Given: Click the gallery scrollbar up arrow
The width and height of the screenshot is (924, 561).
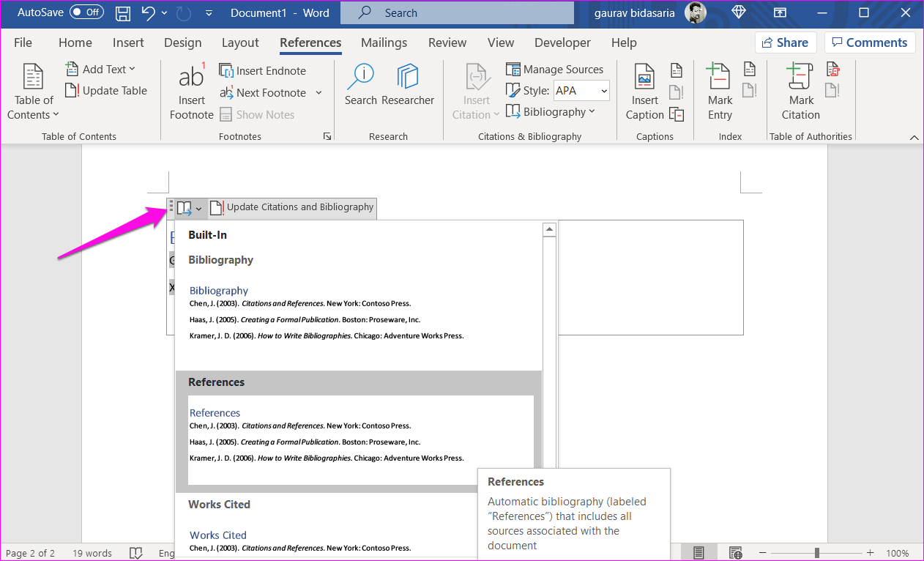Looking at the screenshot, I should pyautogui.click(x=549, y=230).
